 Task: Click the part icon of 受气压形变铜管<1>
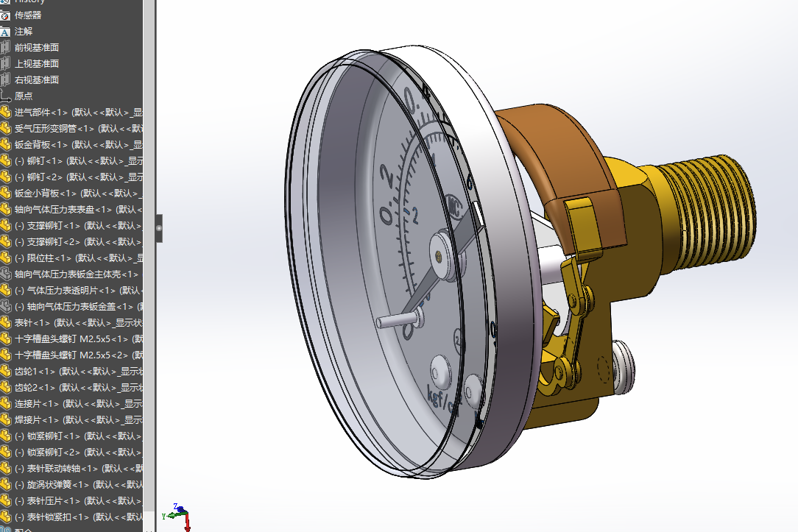click(5, 129)
